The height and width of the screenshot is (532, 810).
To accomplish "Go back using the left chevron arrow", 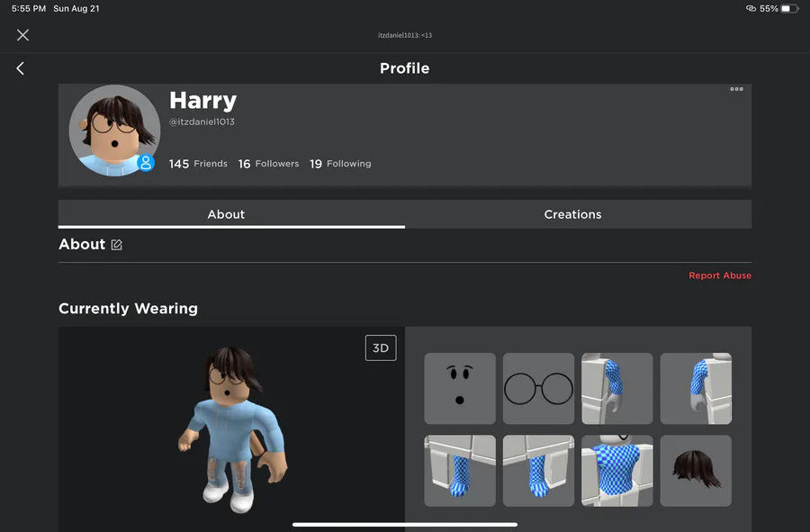I will click(20, 68).
